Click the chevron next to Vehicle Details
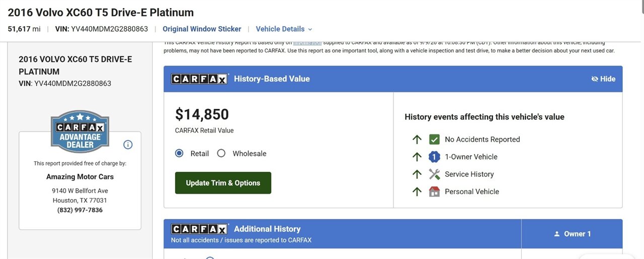644x259 pixels. [310, 29]
